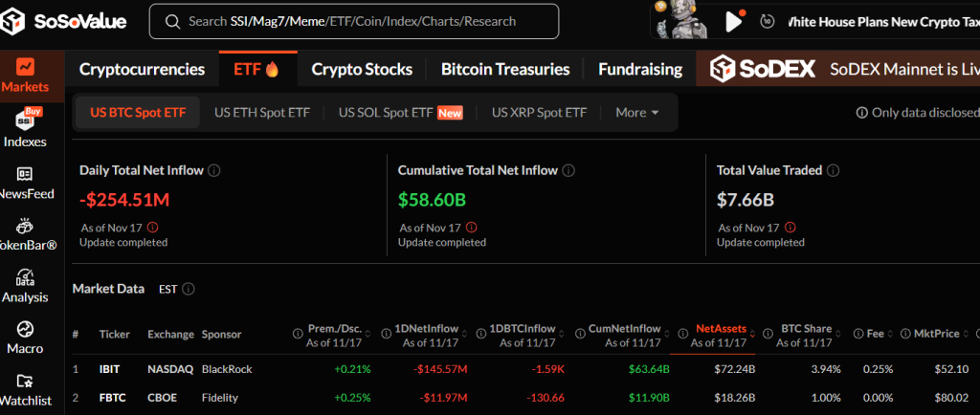
Task: Play the news ticker audio
Action: click(734, 21)
